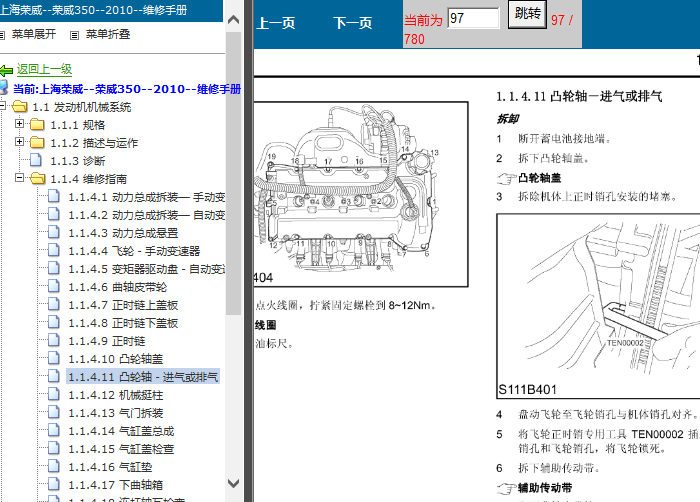This screenshot has height=502, width=700.
Task: Click the page icon for 1.1.4.8 正时链下盖板
Action: 54,322
